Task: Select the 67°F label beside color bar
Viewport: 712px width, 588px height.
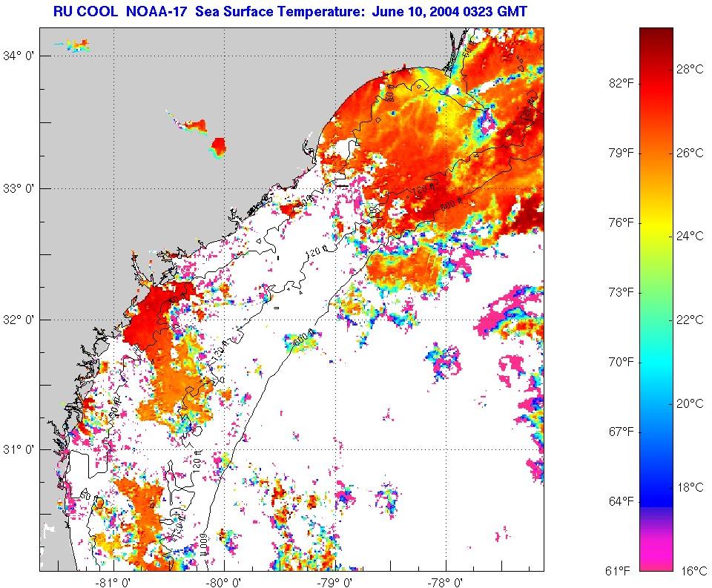Action: click(x=621, y=432)
